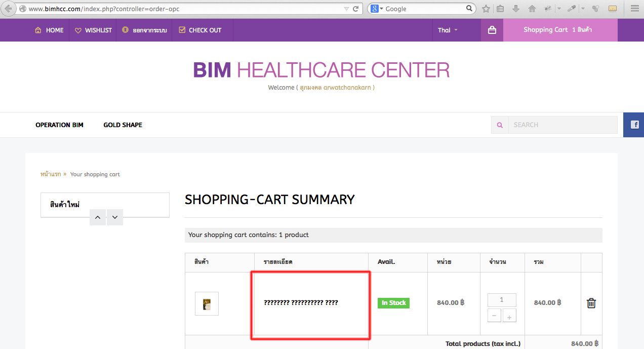Open GOLD SHAPE menu category

[x=123, y=125]
